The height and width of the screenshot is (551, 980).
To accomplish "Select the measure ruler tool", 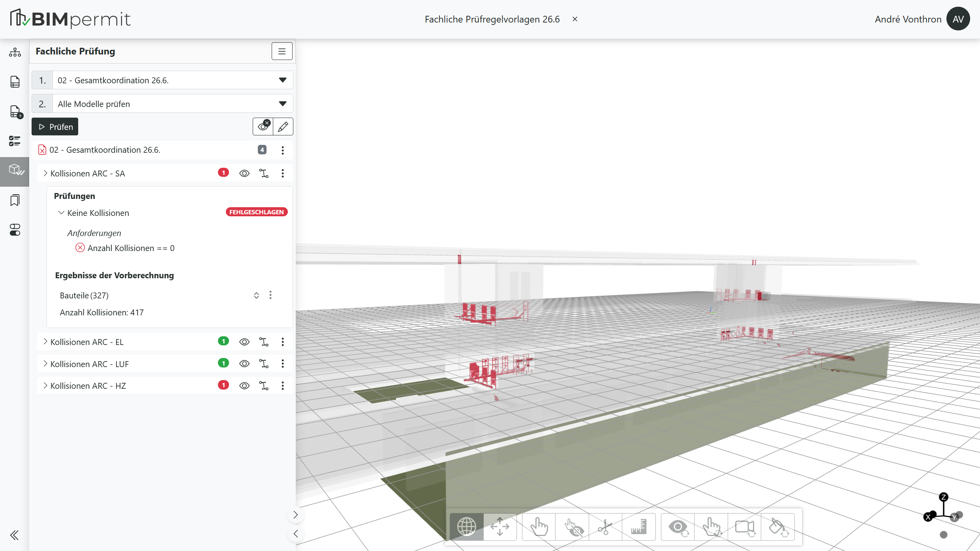I will [x=638, y=527].
